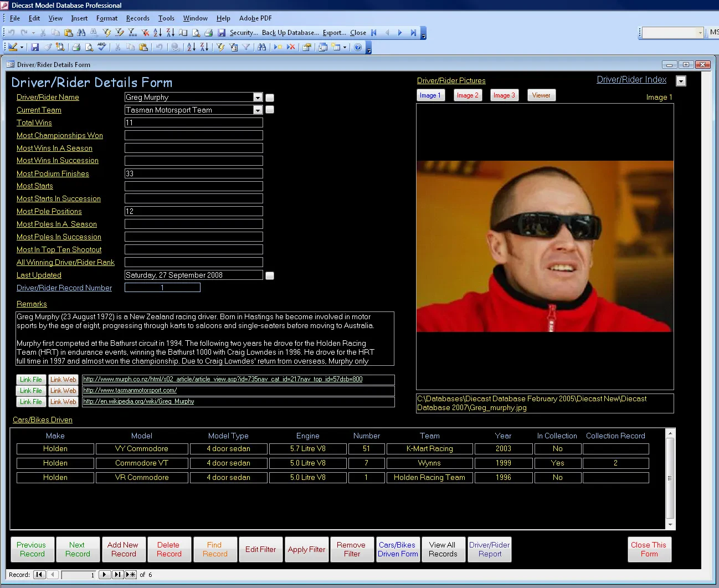Click the Find Record button
Screen dimensions: 719x588
pyautogui.click(x=215, y=549)
